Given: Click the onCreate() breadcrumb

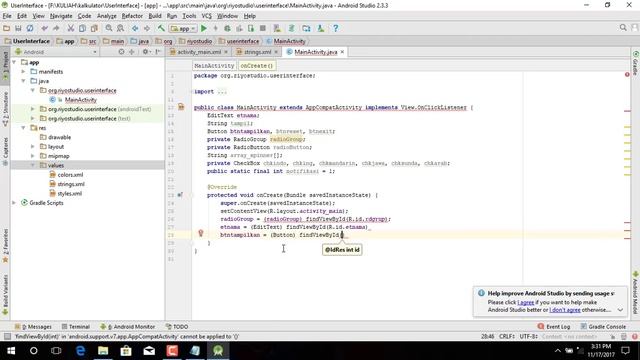Looking at the screenshot, I should (x=257, y=65).
